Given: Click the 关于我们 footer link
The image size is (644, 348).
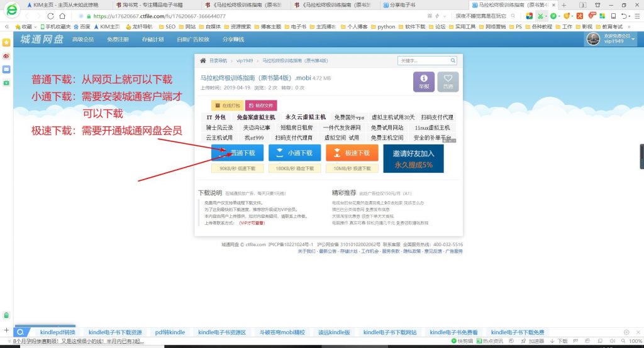Looking at the screenshot, I should click(306, 251).
